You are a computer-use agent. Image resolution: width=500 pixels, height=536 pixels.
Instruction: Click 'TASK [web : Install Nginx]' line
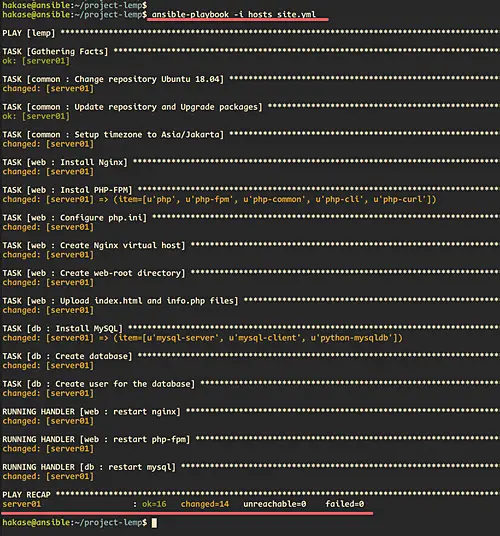click(65, 162)
